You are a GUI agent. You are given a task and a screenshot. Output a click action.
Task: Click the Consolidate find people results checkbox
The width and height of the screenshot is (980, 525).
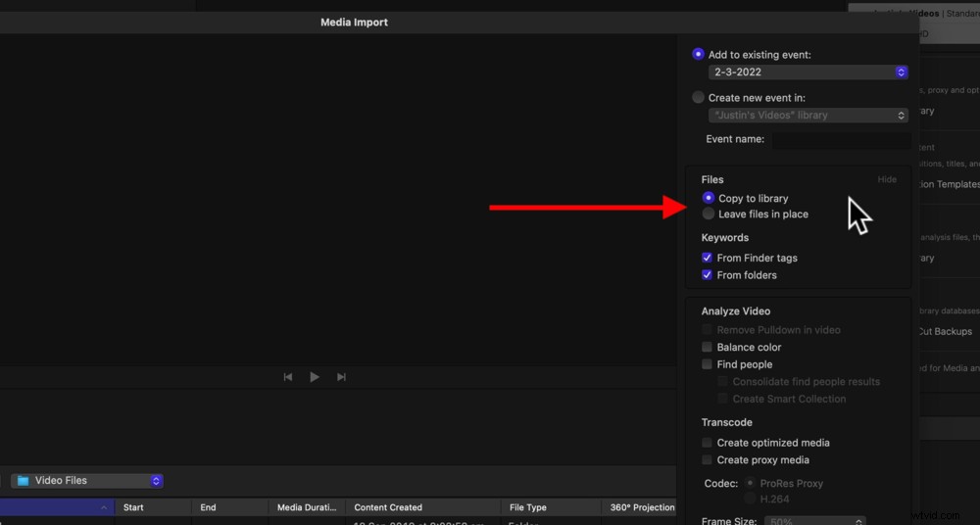coord(722,381)
